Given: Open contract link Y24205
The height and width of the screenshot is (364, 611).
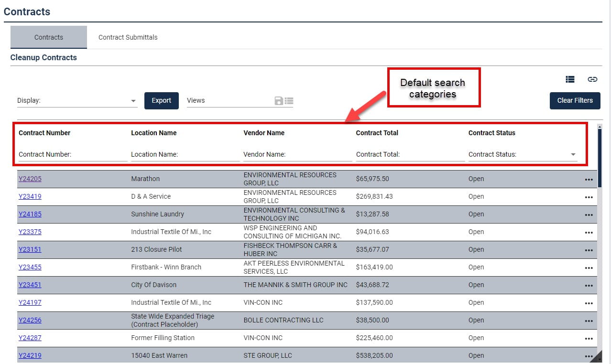Looking at the screenshot, I should [x=30, y=179].
